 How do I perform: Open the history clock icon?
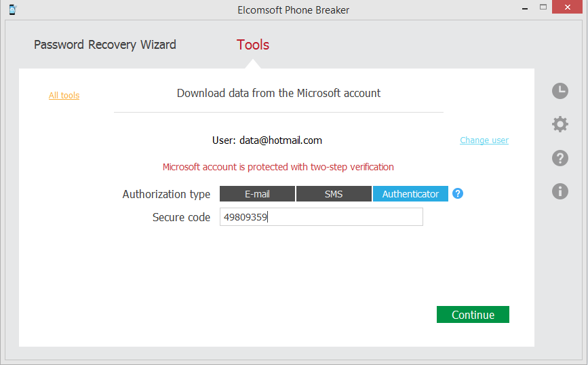pos(560,91)
